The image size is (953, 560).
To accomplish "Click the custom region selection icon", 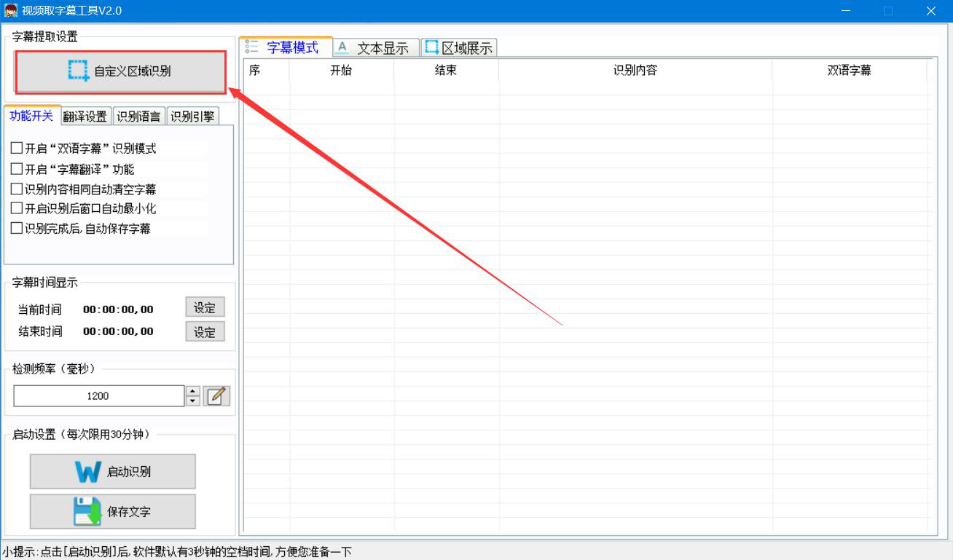I will tap(79, 71).
